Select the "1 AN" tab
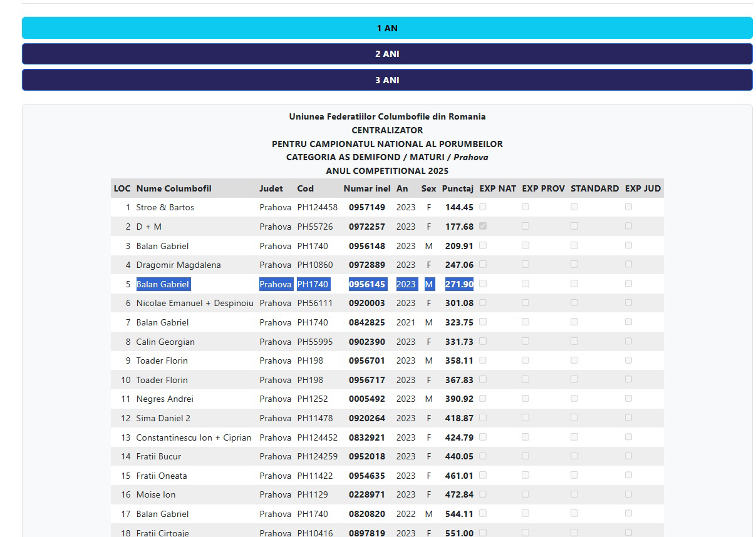Screen dimensions: 756x537 pos(386,28)
